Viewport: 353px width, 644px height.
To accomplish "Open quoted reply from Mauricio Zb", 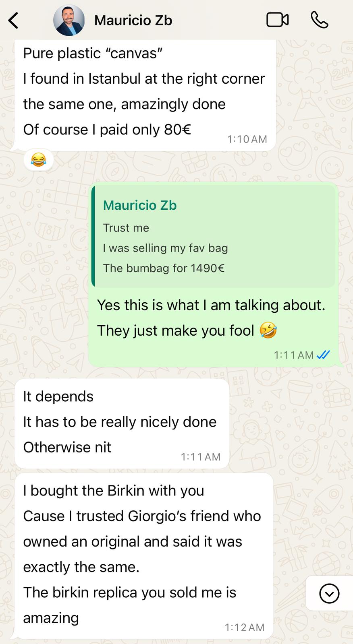I will pyautogui.click(x=214, y=236).
